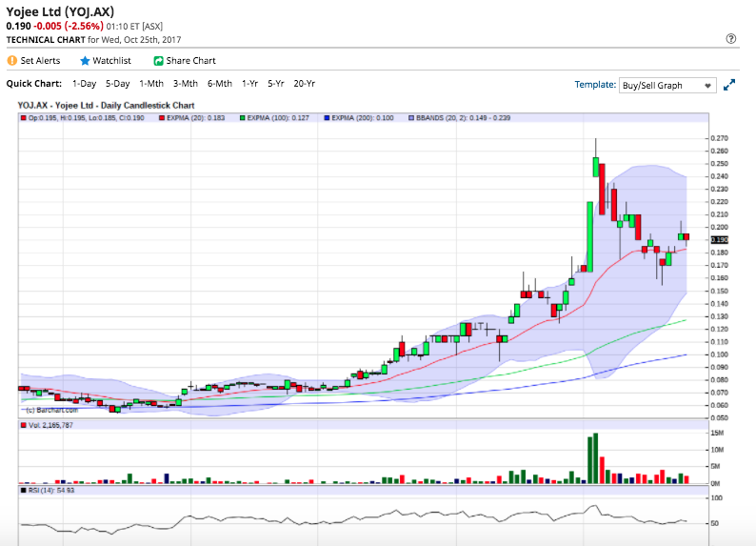Click the Set Alerts exclamation icon

12,61
